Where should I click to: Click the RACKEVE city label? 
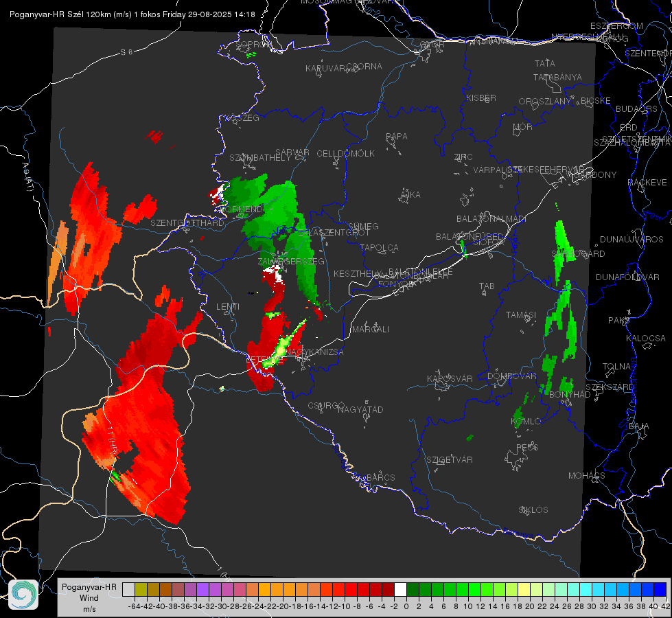[x=647, y=183]
